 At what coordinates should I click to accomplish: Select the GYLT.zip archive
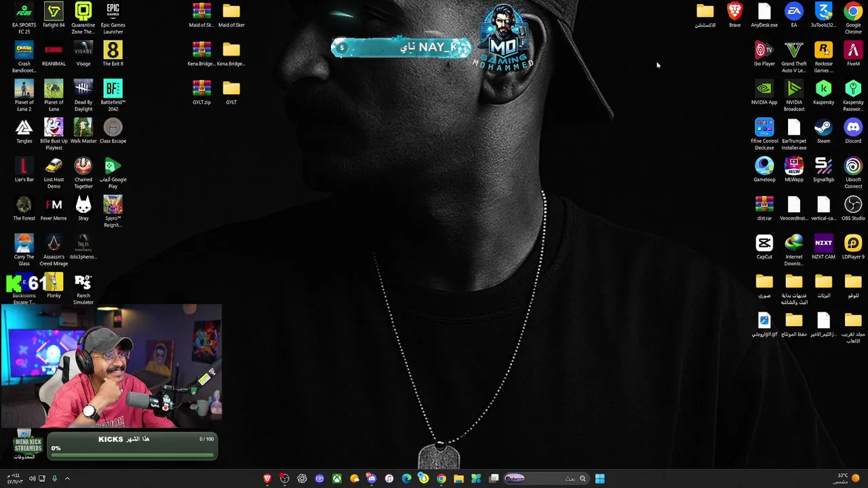pos(201,93)
